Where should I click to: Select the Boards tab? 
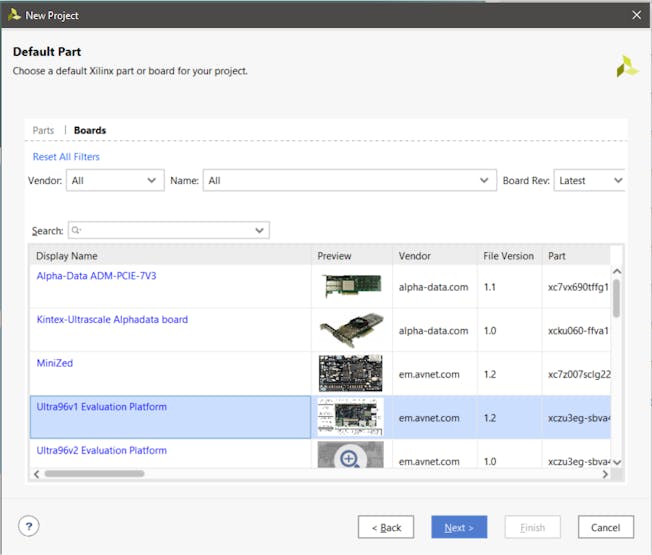tap(90, 130)
